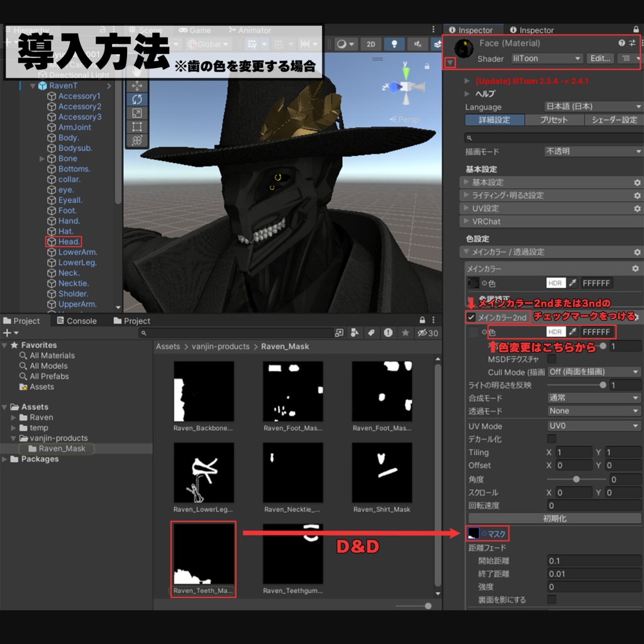The width and height of the screenshot is (644, 644).
Task: Expand the VRChat foldout
Action: [x=466, y=221]
